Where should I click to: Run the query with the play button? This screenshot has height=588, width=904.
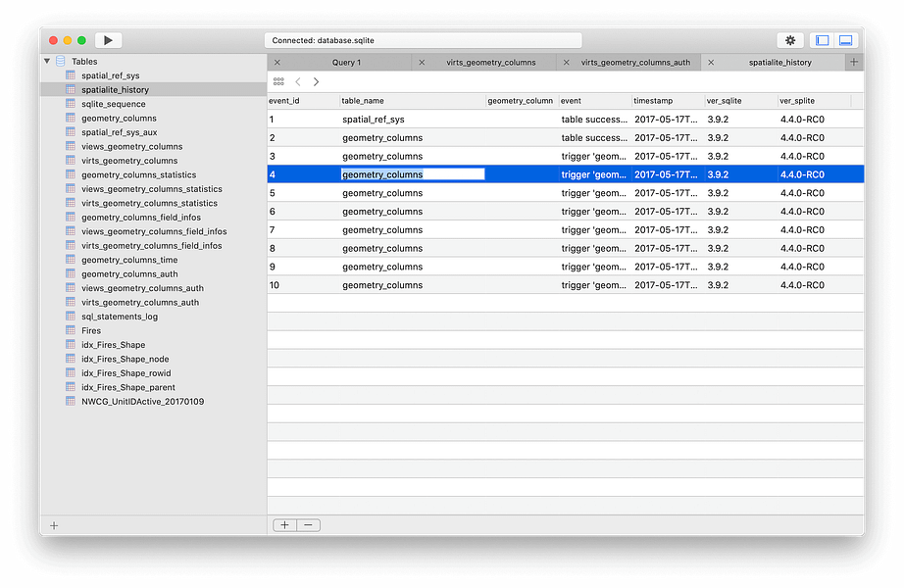click(x=108, y=40)
